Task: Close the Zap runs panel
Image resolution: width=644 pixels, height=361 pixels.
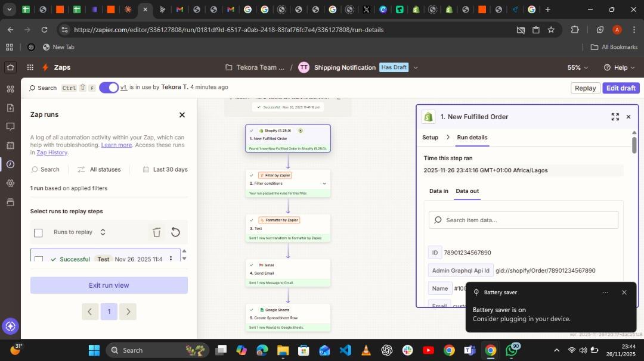Action: coord(182,115)
